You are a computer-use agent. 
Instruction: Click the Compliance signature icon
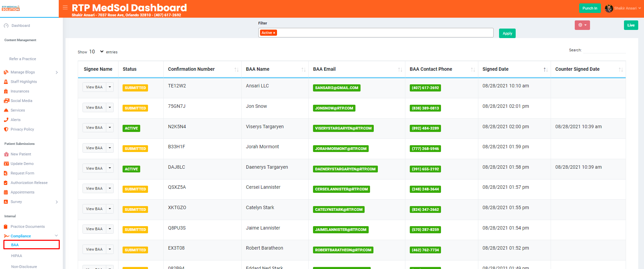click(x=6, y=236)
